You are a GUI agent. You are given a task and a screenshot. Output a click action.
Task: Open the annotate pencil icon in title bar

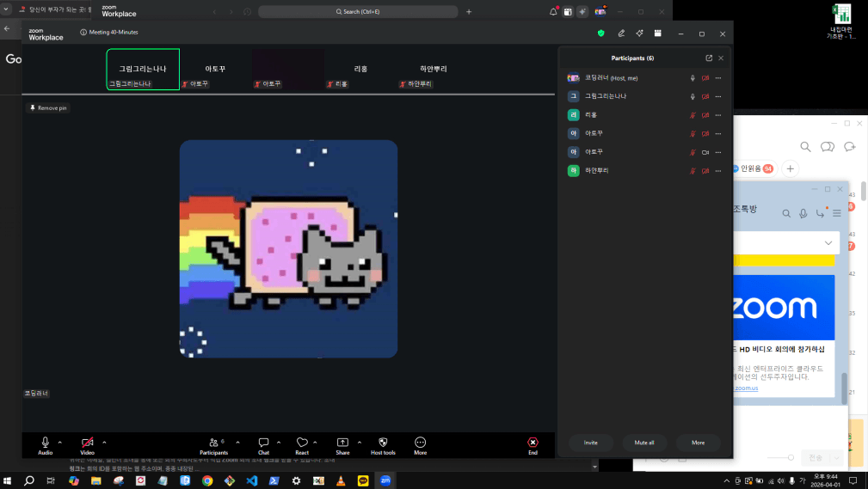point(620,34)
